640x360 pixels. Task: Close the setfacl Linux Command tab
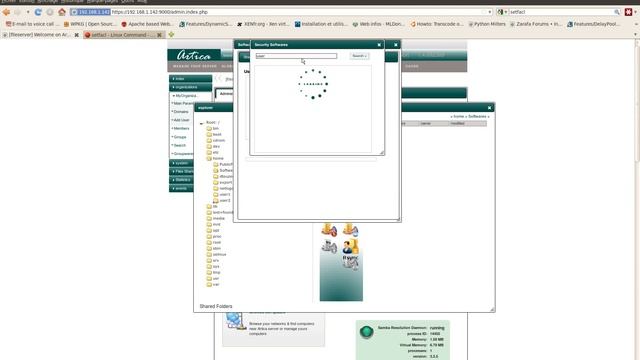(x=159, y=35)
